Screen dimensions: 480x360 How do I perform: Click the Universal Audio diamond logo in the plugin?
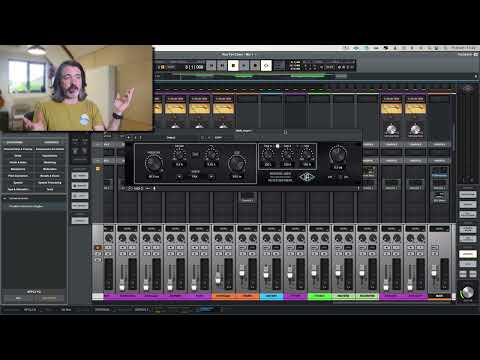[x=307, y=177]
